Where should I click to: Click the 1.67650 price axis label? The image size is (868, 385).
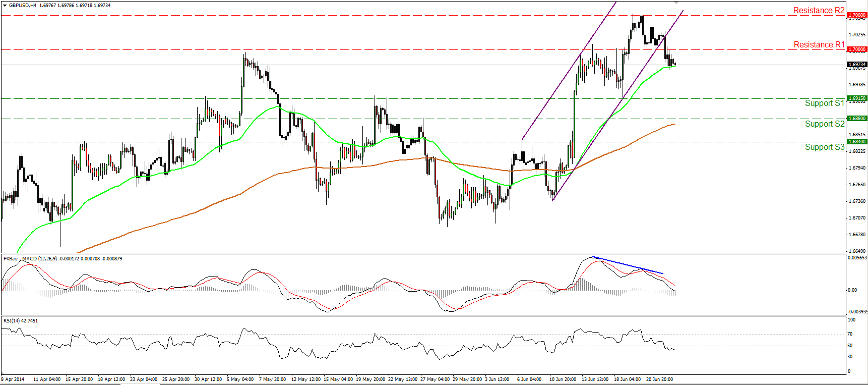coord(857,185)
